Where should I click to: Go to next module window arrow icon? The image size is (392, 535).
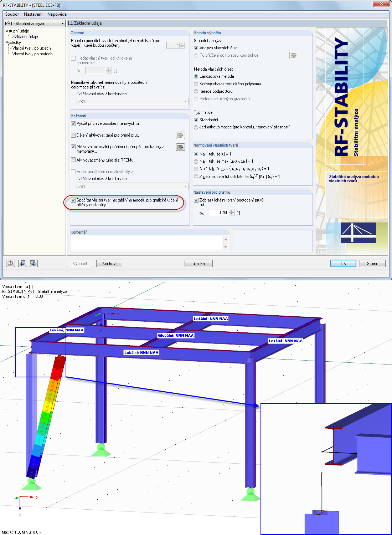33,263
